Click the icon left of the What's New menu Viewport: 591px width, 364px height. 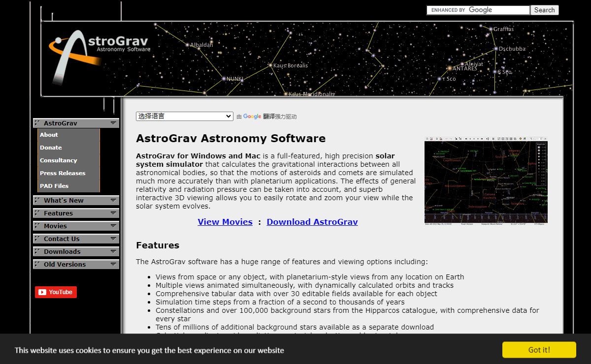[x=37, y=200]
